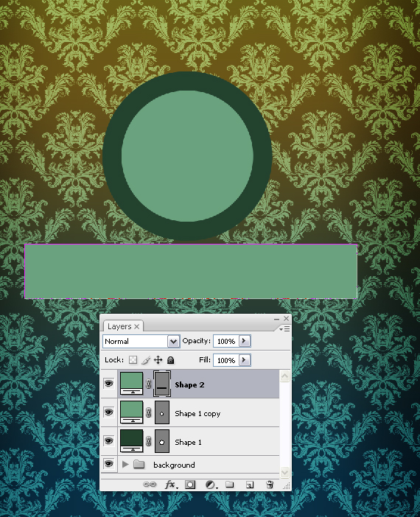This screenshot has width=420, height=517.
Task: Click the link icon on Shape 2 layer
Action: pyautogui.click(x=148, y=384)
